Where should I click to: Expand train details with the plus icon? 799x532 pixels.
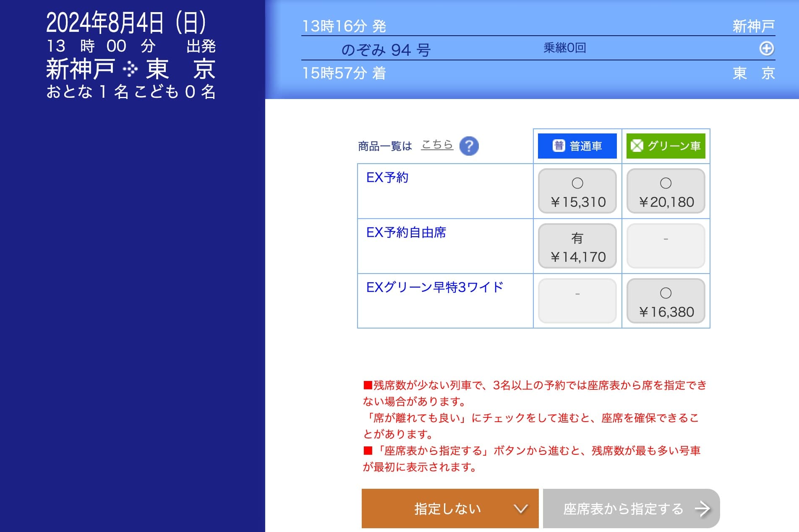click(767, 48)
